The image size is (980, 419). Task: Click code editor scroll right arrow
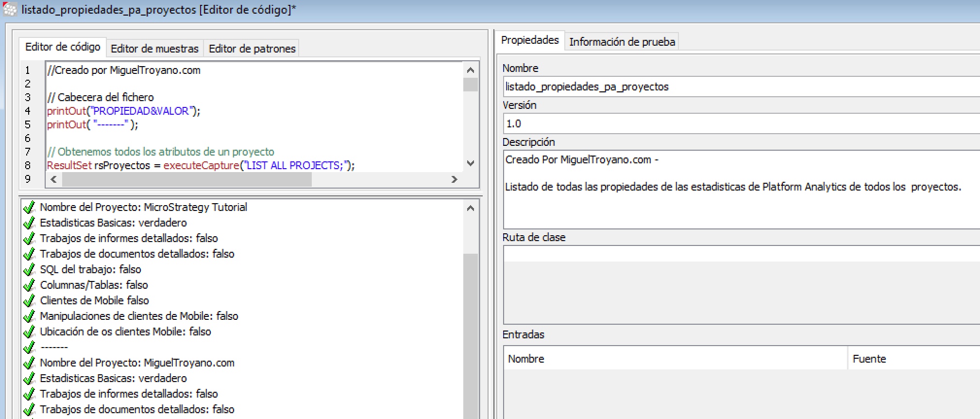(x=454, y=179)
